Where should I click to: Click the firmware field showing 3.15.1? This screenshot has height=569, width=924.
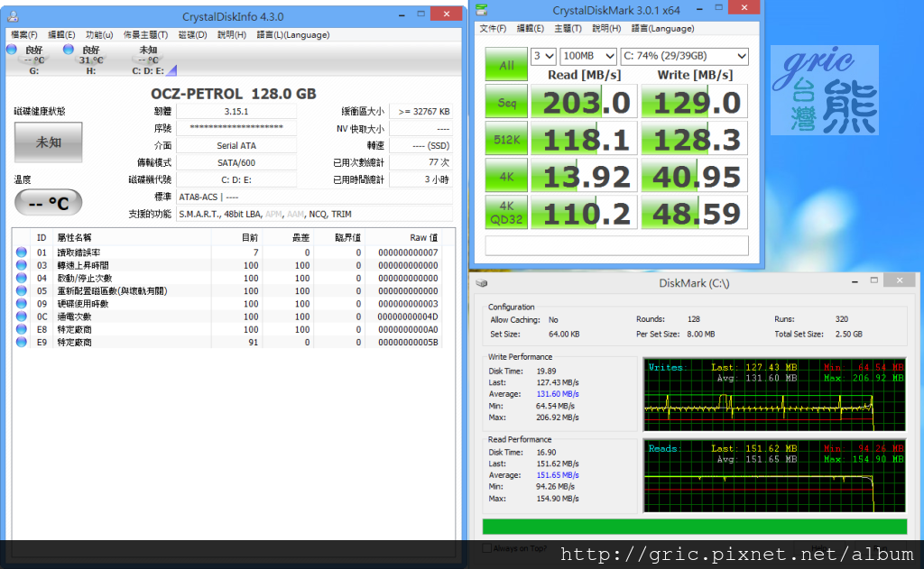click(x=236, y=111)
